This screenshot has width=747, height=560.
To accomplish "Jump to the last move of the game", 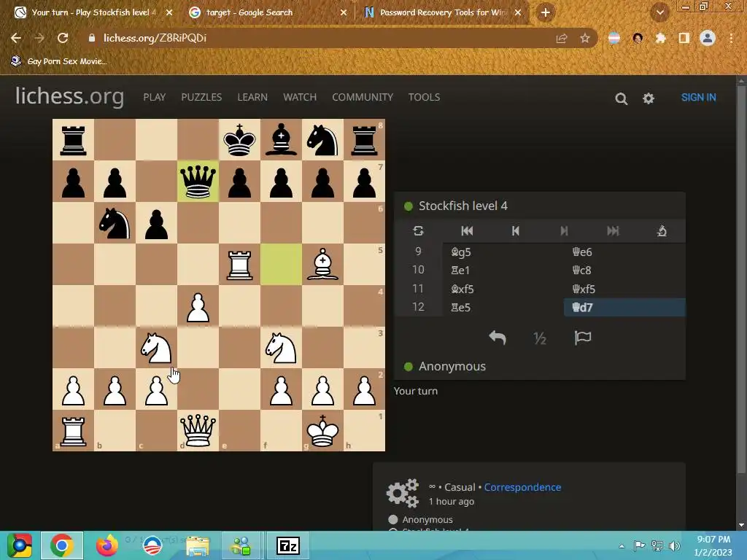I will (613, 231).
